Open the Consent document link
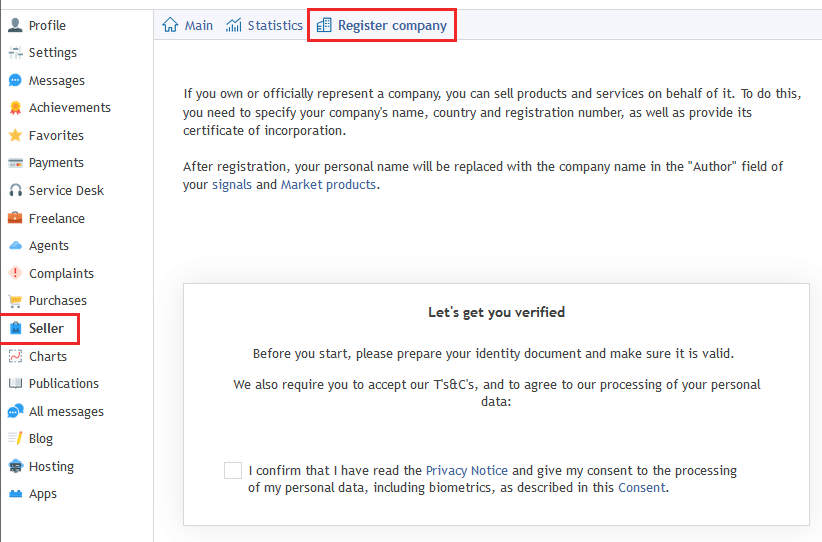 642,487
